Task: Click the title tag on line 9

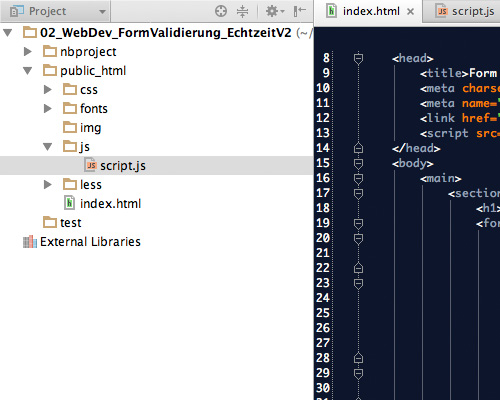Action: (444, 73)
